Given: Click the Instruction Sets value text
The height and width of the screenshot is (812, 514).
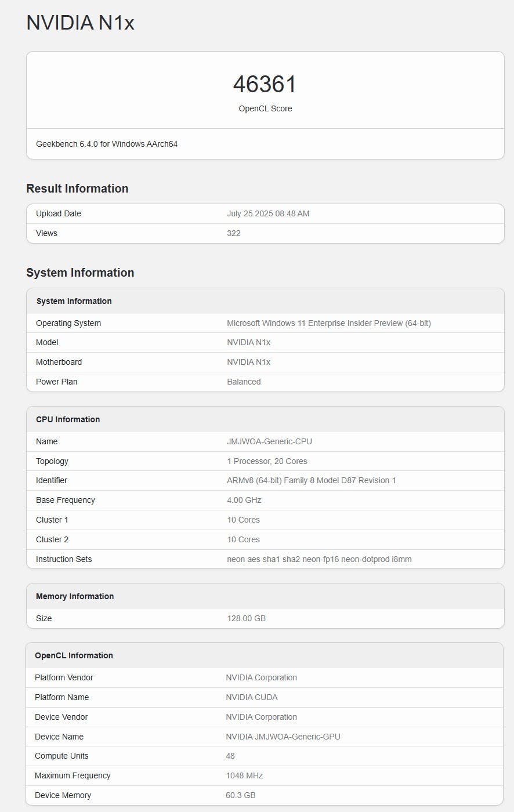Looking at the screenshot, I should pyautogui.click(x=319, y=559).
